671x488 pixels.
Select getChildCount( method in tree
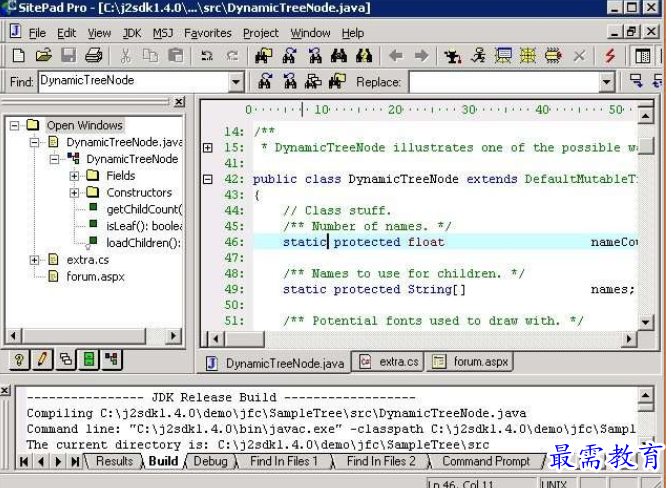point(144,209)
